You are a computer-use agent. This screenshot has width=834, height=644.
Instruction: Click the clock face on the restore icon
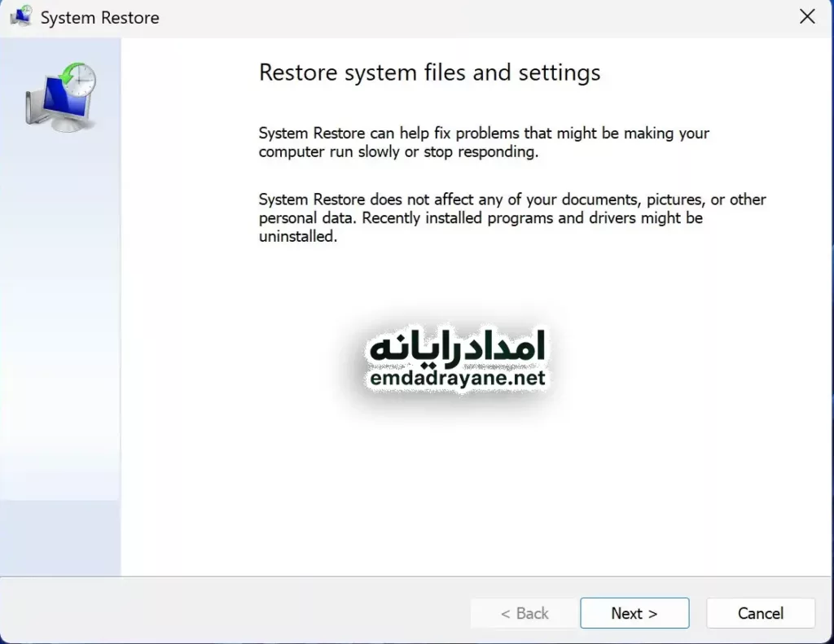[x=81, y=79]
